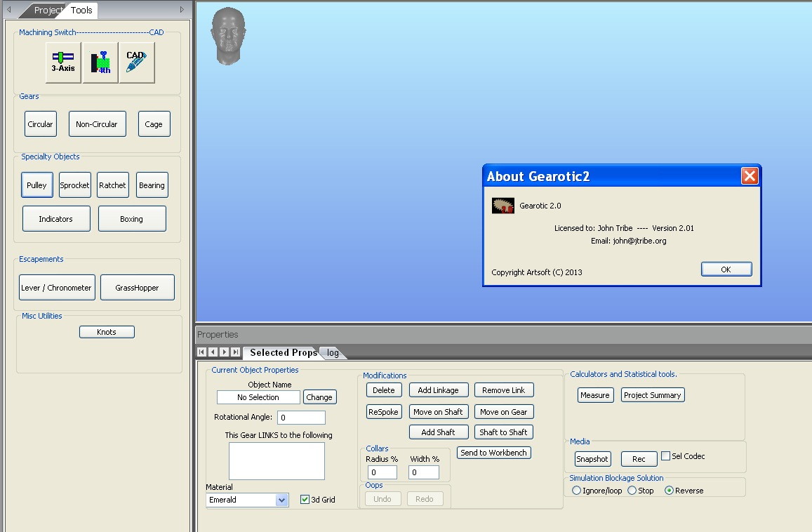This screenshot has width=812, height=532.
Task: Click the Collars Radius % field
Action: (382, 473)
